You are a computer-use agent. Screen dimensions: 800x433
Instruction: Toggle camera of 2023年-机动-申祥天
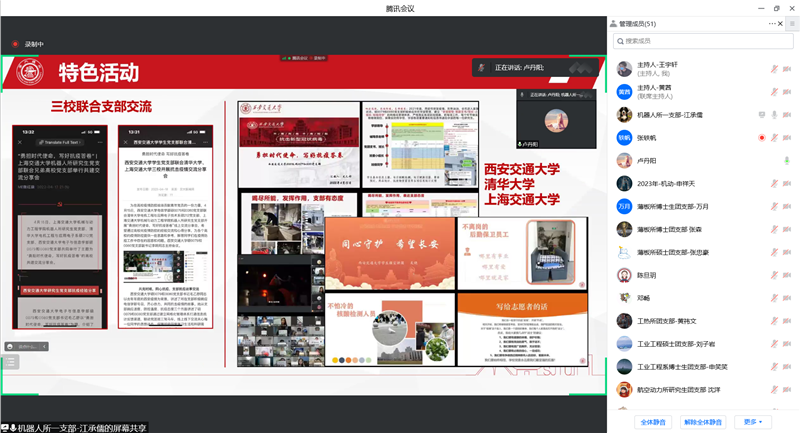tap(787, 184)
